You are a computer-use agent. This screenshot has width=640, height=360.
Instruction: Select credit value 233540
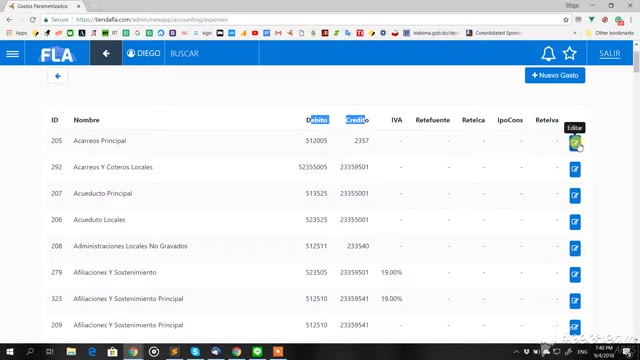(x=358, y=246)
